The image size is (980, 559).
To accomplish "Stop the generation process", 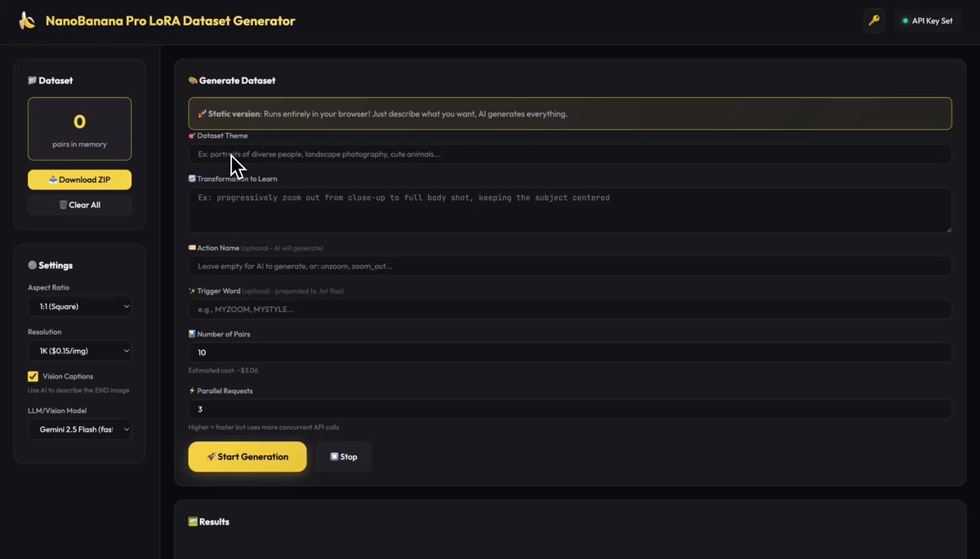I will click(x=344, y=457).
